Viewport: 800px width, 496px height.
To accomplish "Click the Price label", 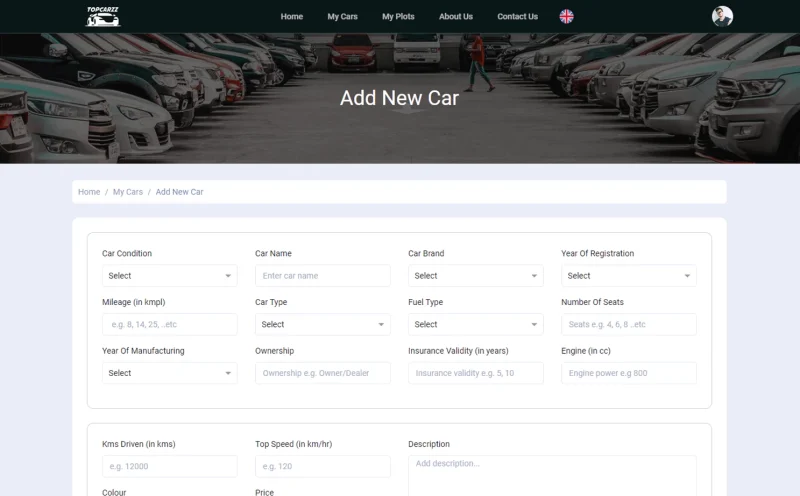I will (x=264, y=492).
